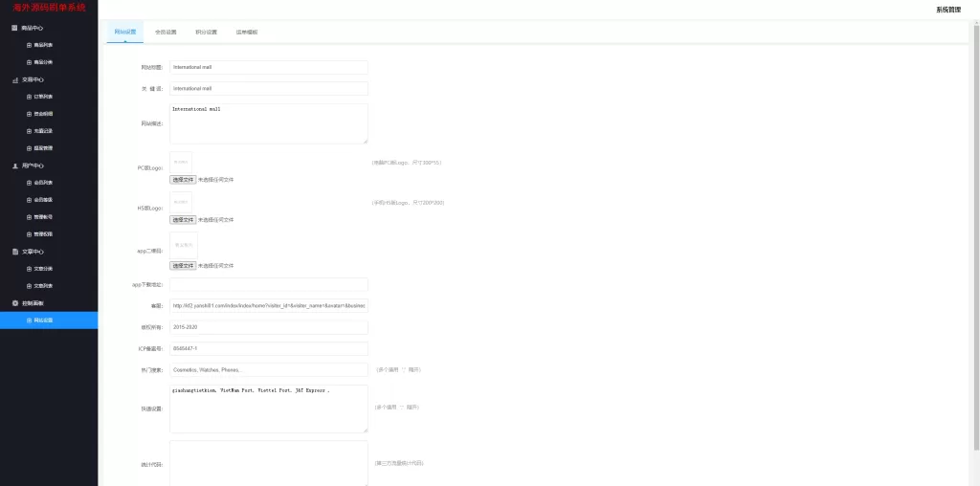This screenshot has height=486, width=980.
Task: Switch to the tab right of 网站设置
Action: (166, 32)
